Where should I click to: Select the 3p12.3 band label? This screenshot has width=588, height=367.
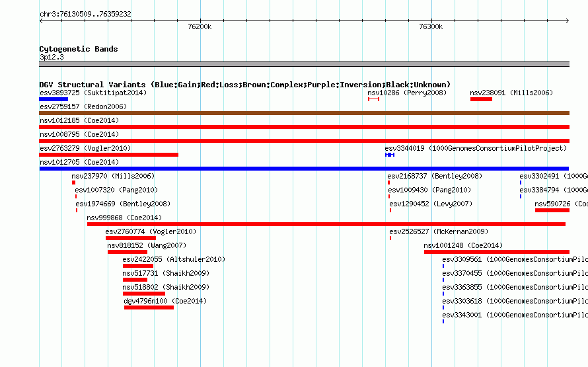52,57
